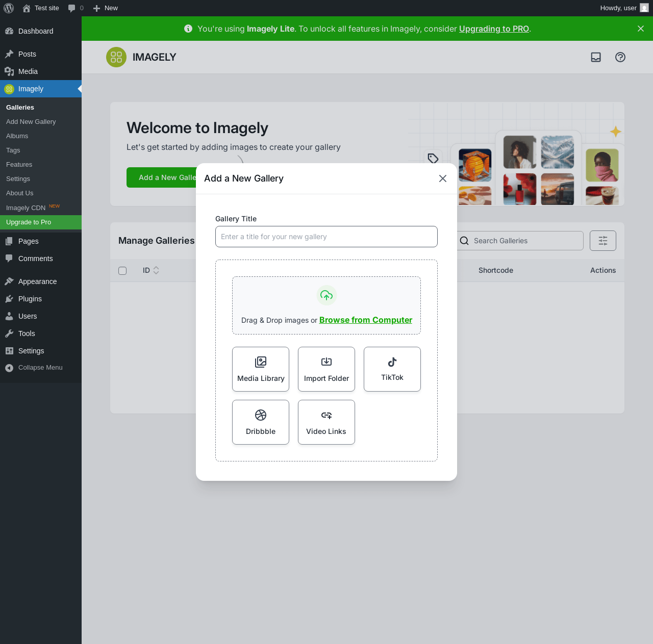Open the comments bubble in admin bar
Viewport: 653px width, 644px height.
point(71,8)
